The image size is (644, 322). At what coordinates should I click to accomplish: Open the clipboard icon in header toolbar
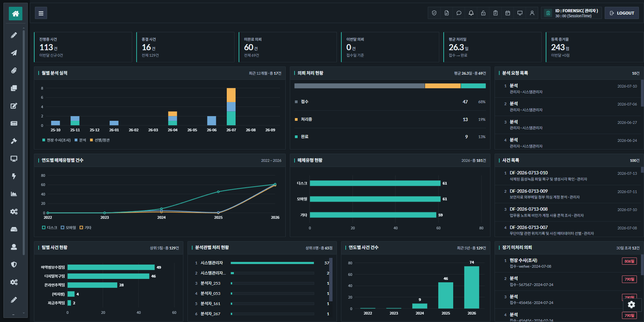click(496, 13)
